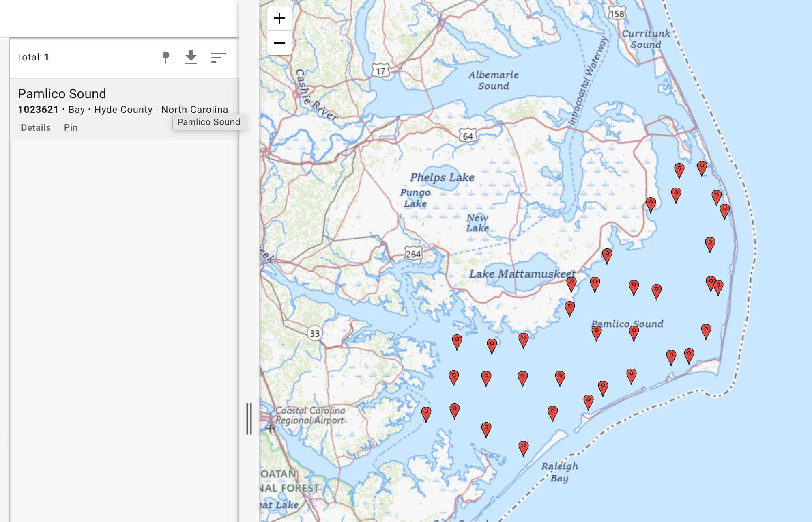The image size is (812, 522).
Task: Click the Albemarle Sound map label
Action: 493,80
